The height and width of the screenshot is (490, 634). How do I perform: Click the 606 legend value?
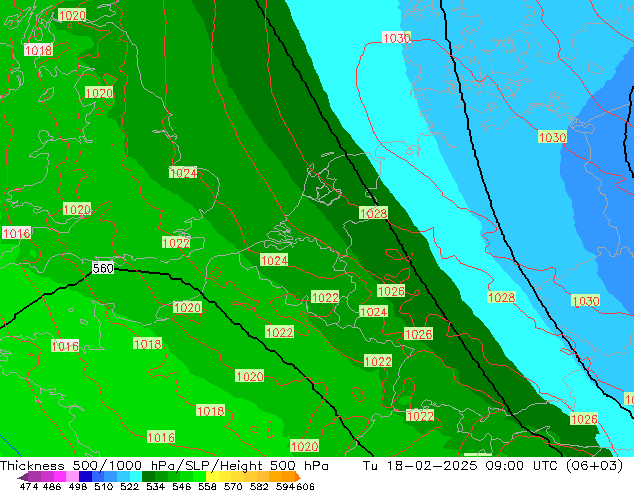coord(304,486)
